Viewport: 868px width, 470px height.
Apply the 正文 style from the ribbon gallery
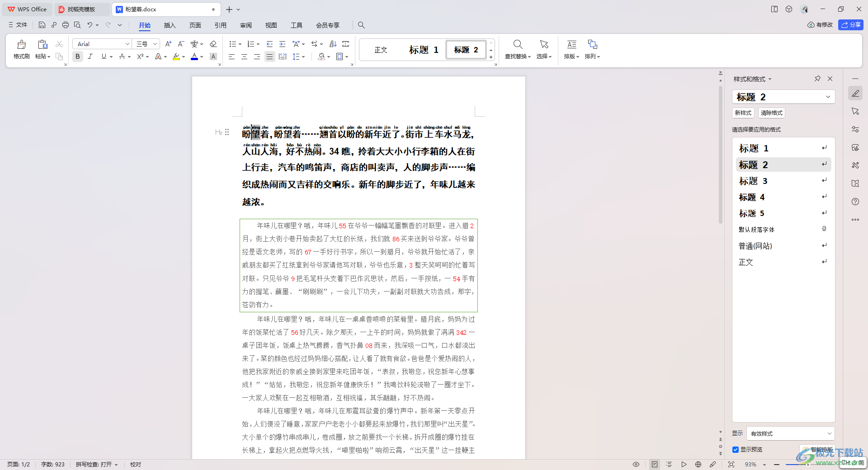pos(381,50)
